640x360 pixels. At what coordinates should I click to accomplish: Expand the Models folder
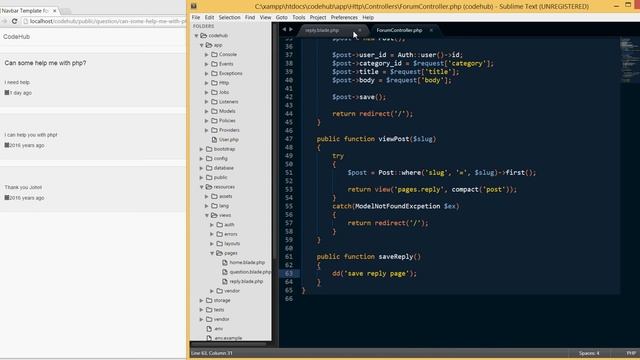point(207,111)
